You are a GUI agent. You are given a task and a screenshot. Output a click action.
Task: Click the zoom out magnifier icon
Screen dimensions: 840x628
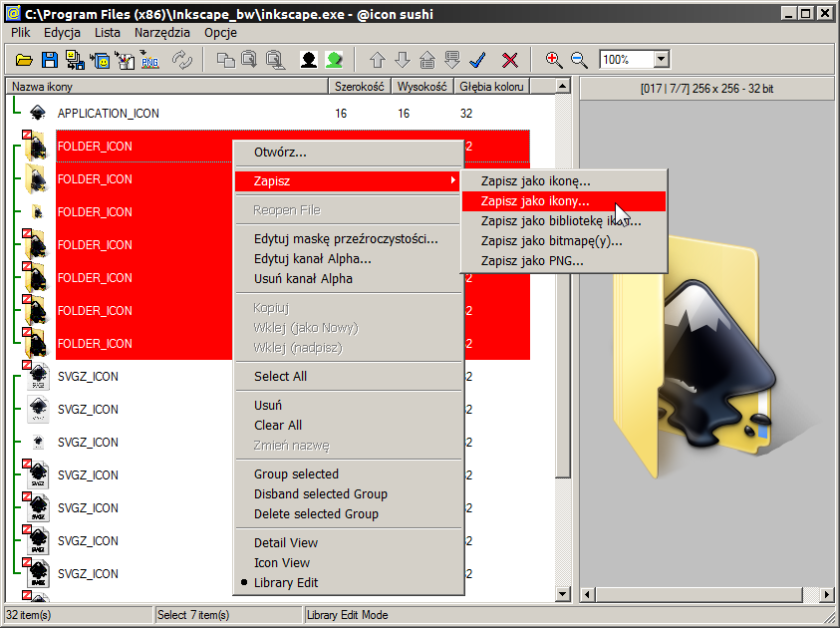579,60
